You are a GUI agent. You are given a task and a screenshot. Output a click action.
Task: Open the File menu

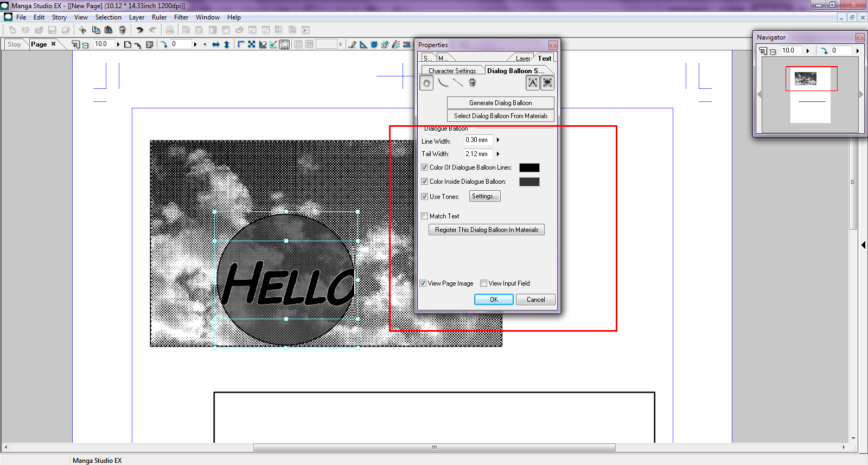[x=21, y=17]
